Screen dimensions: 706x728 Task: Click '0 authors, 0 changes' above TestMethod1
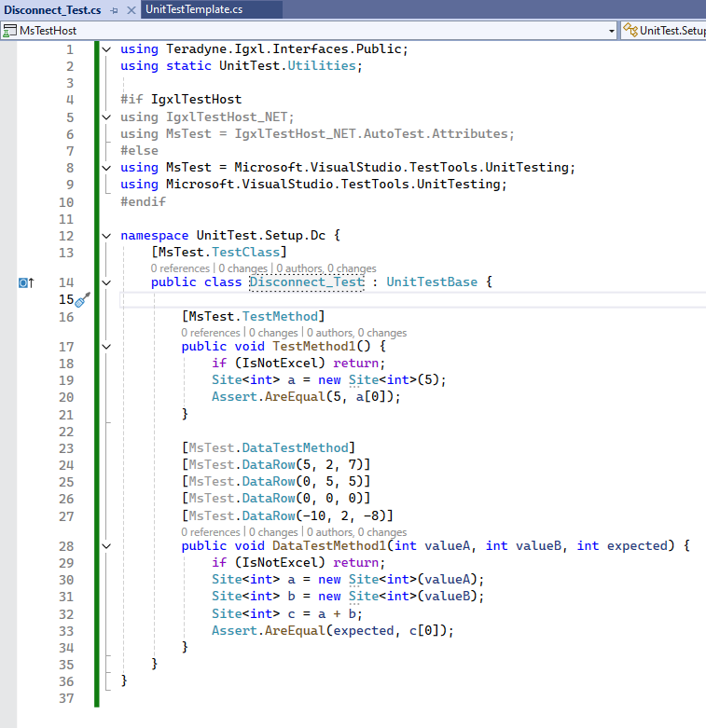click(356, 333)
